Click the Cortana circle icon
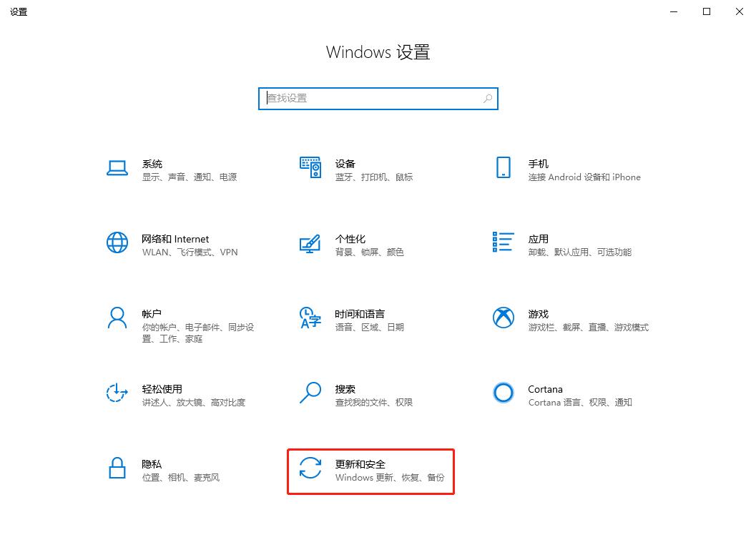 click(x=504, y=393)
